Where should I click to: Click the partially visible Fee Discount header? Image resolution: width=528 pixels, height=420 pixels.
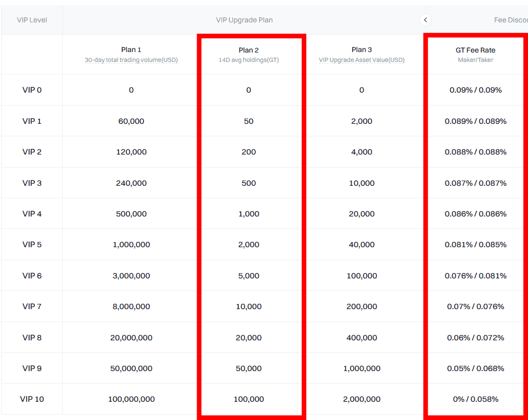pos(510,20)
